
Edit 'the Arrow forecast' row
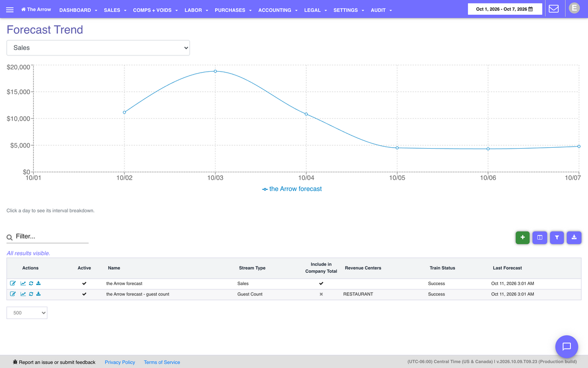[13, 283]
